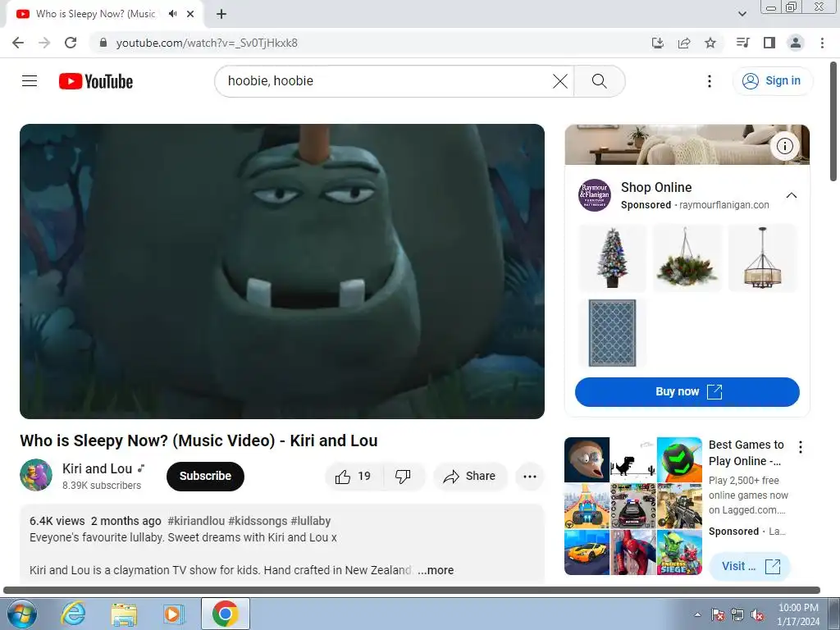Screen dimensions: 840x630
Task: Go forward using browser forward arrow
Action: tap(44, 43)
